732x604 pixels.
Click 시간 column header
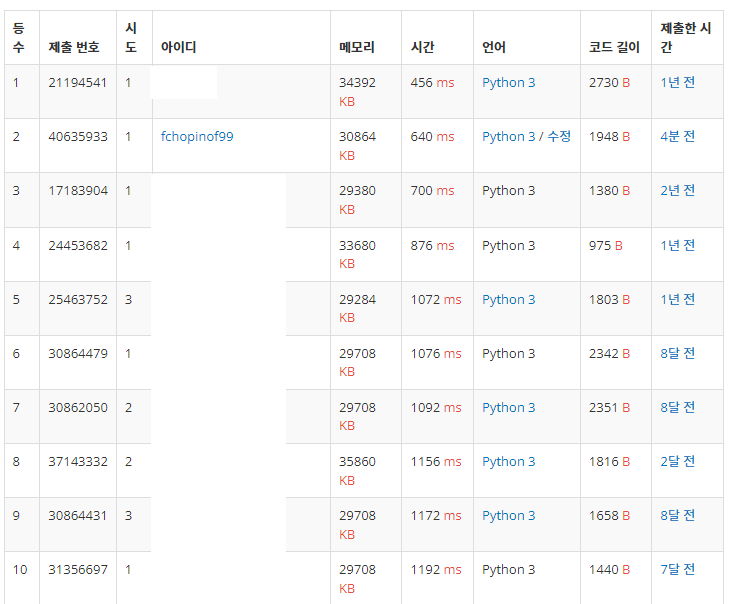[422, 47]
